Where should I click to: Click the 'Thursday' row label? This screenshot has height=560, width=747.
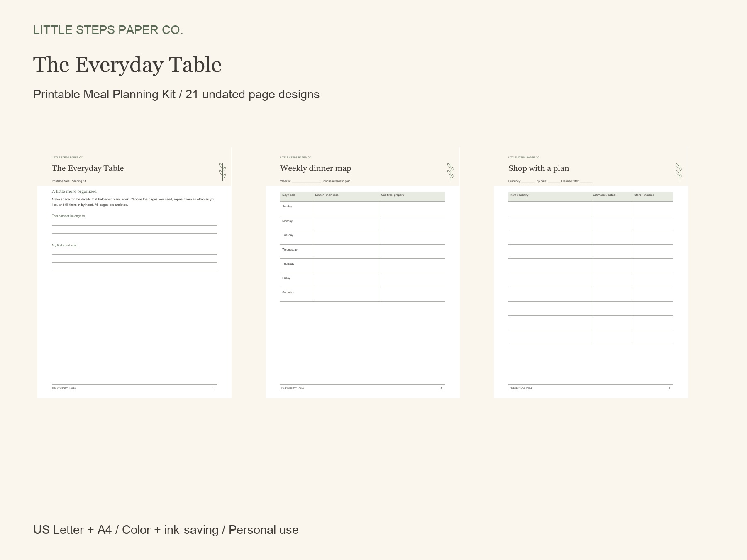point(288,264)
